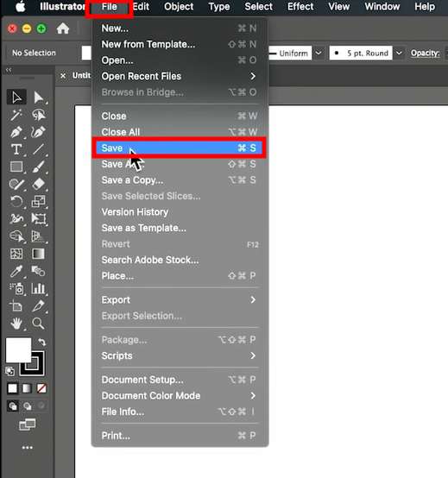The width and height of the screenshot is (448, 478).
Task: Open Edit Toolbar three dots
Action: coord(27,448)
